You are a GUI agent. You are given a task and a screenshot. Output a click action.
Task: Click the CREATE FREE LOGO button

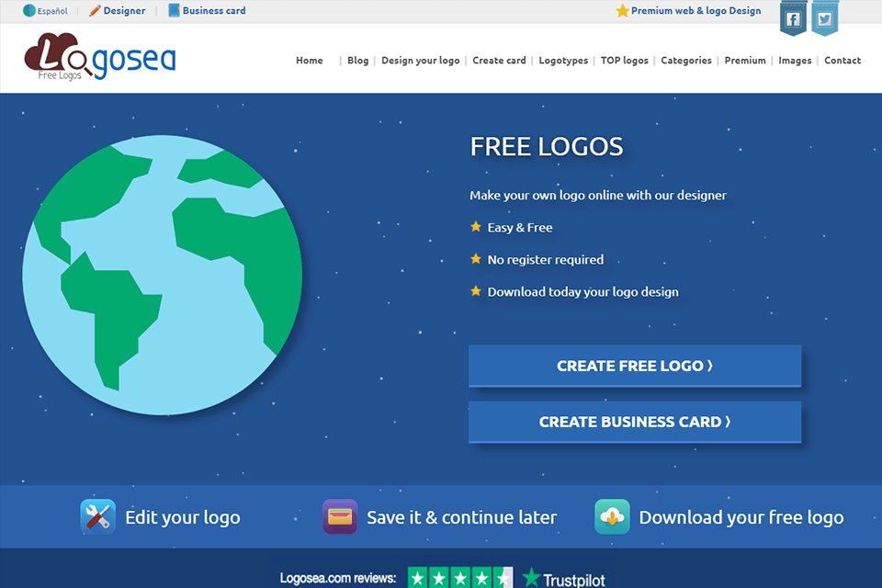click(x=635, y=366)
